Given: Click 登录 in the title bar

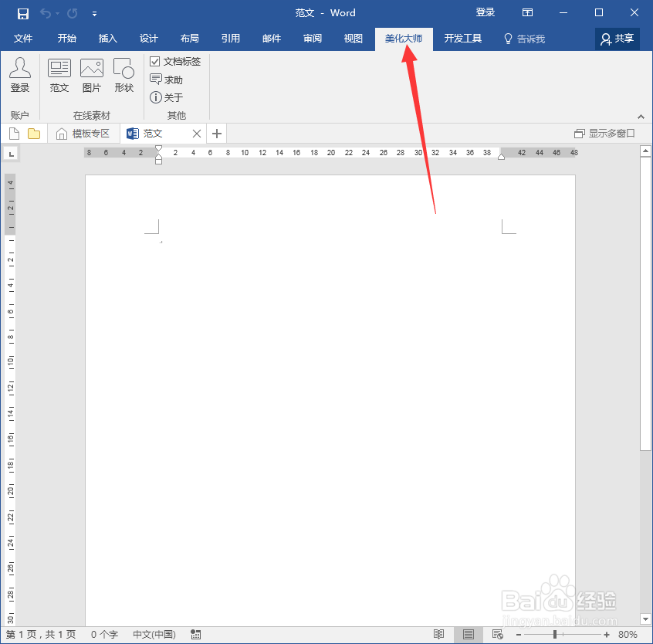Looking at the screenshot, I should 486,12.
